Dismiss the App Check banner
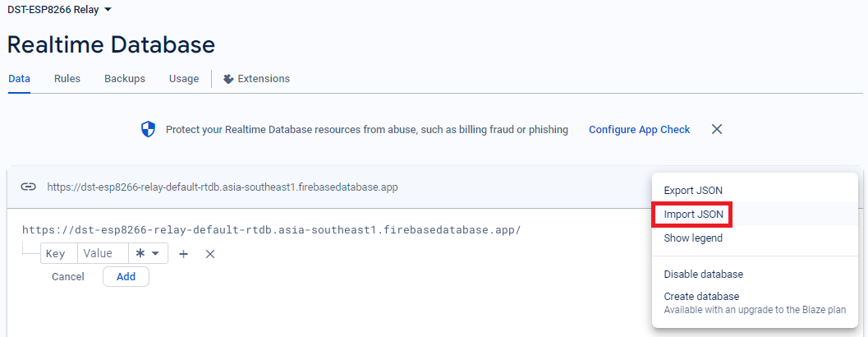This screenshot has width=868, height=337. coord(717,129)
